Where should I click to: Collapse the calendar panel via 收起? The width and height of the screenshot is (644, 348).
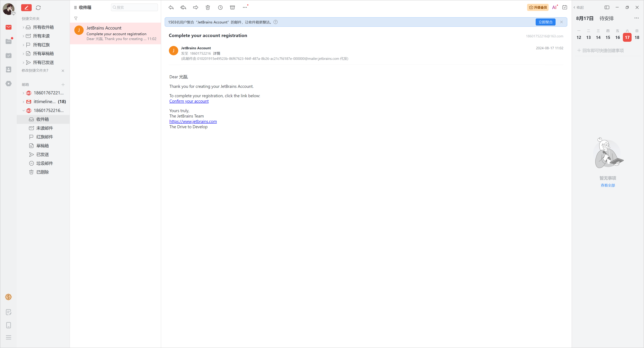tap(579, 8)
